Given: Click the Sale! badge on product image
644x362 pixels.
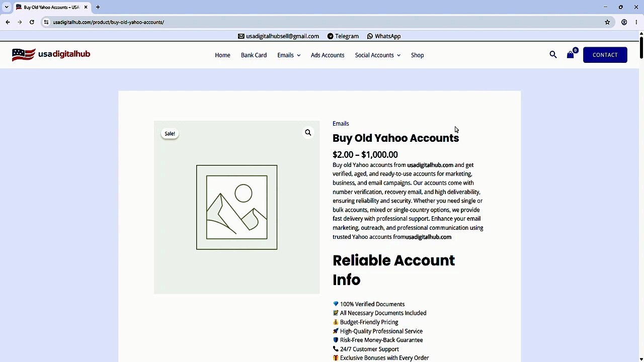Looking at the screenshot, I should (170, 134).
